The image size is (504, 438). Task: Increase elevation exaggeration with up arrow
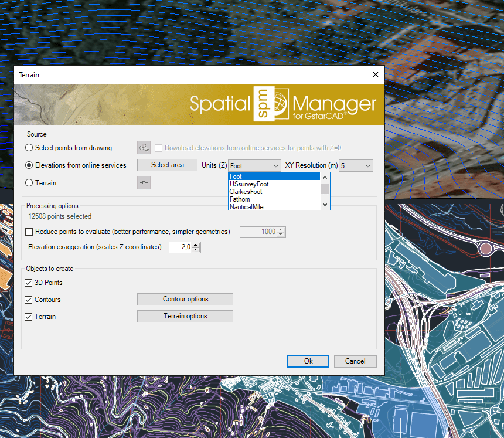[x=196, y=245]
